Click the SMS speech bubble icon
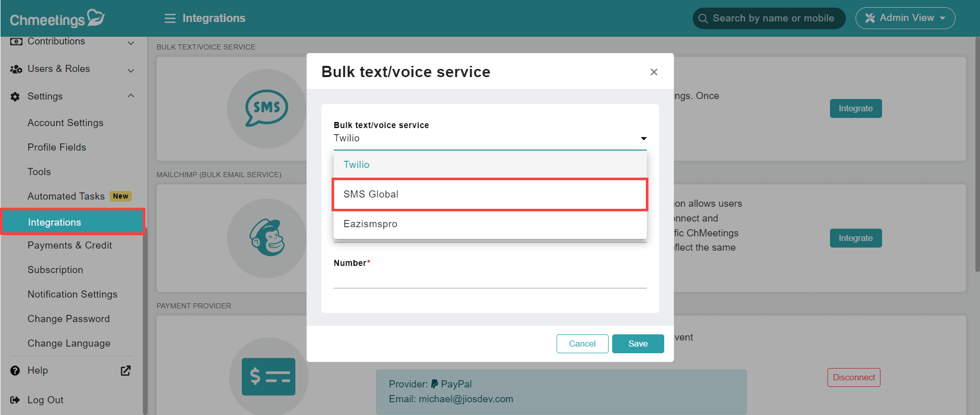Image resolution: width=980 pixels, height=415 pixels. 267,108
